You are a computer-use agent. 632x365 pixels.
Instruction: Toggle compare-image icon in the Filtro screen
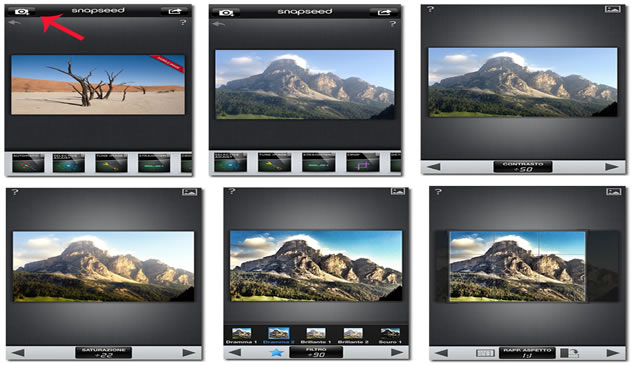pyautogui.click(x=398, y=191)
